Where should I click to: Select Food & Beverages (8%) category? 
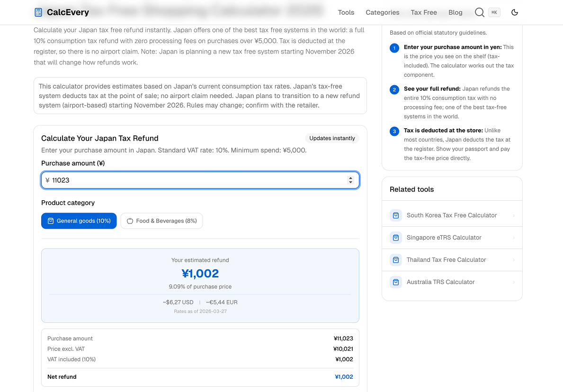[161, 221]
